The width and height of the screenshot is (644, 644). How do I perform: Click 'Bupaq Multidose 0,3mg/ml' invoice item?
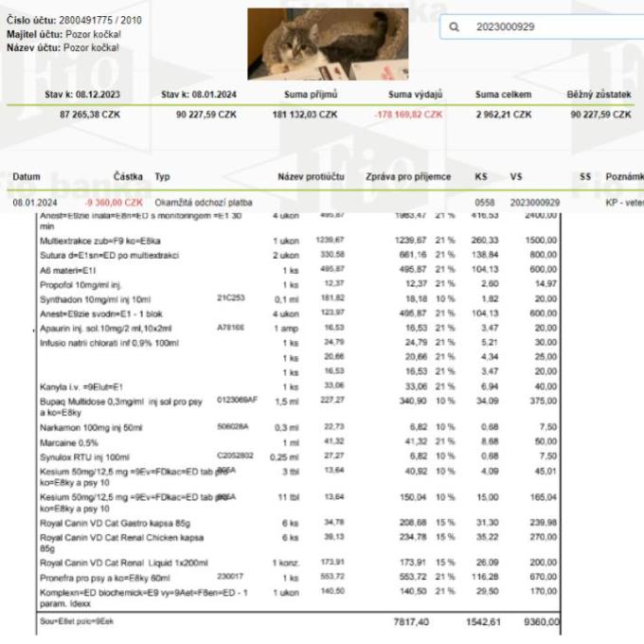tap(121, 406)
